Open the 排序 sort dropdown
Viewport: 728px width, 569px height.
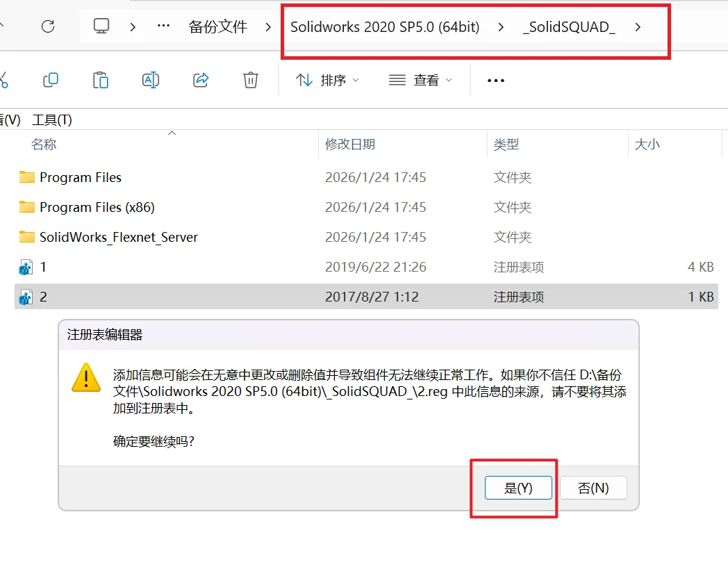point(328,81)
